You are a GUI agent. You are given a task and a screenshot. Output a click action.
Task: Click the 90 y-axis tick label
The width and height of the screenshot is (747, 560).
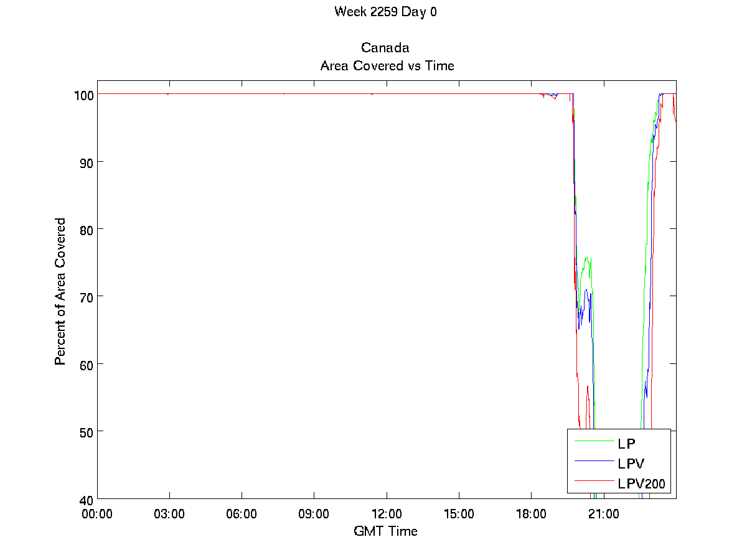[x=87, y=162]
